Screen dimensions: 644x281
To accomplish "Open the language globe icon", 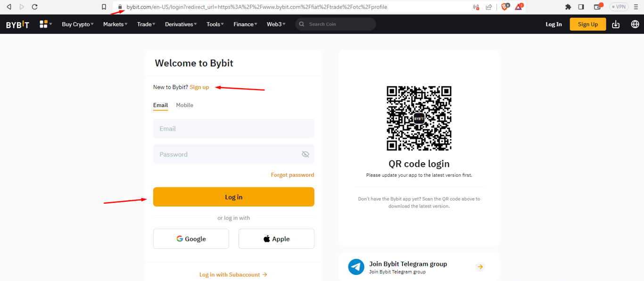I will (635, 25).
